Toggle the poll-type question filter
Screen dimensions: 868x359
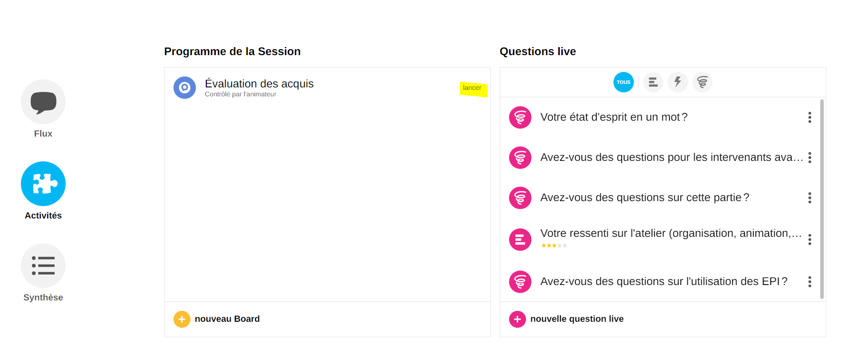click(x=653, y=82)
